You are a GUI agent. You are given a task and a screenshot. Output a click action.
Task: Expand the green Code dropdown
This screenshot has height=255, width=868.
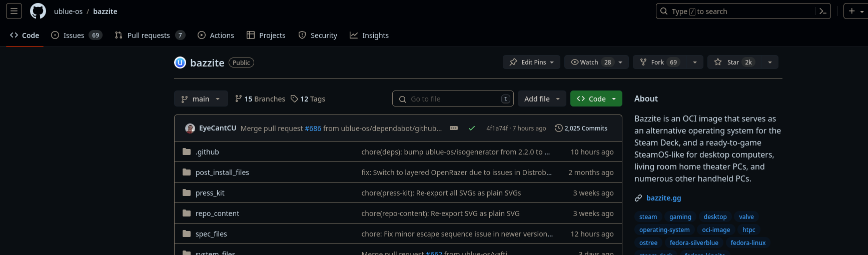point(596,99)
